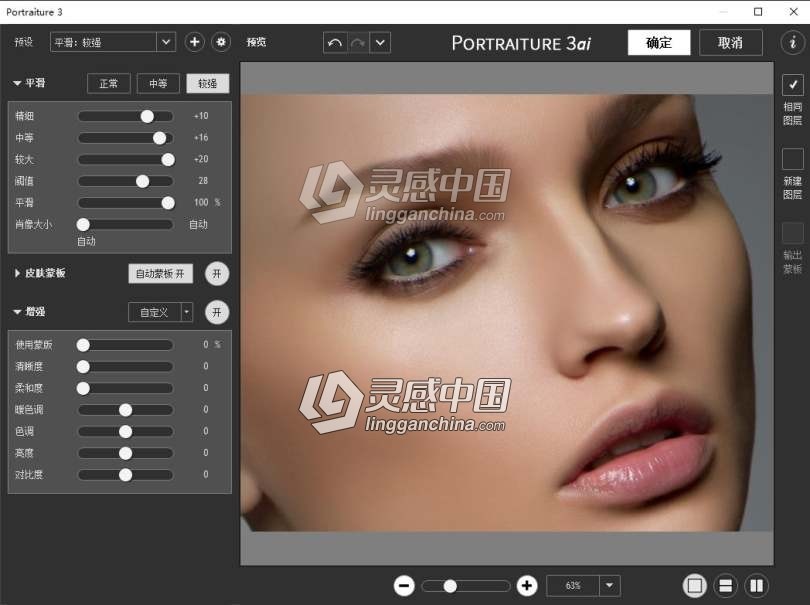Switch to horizontal split preview icon
Viewport: 810px width, 605px height.
[x=726, y=585]
